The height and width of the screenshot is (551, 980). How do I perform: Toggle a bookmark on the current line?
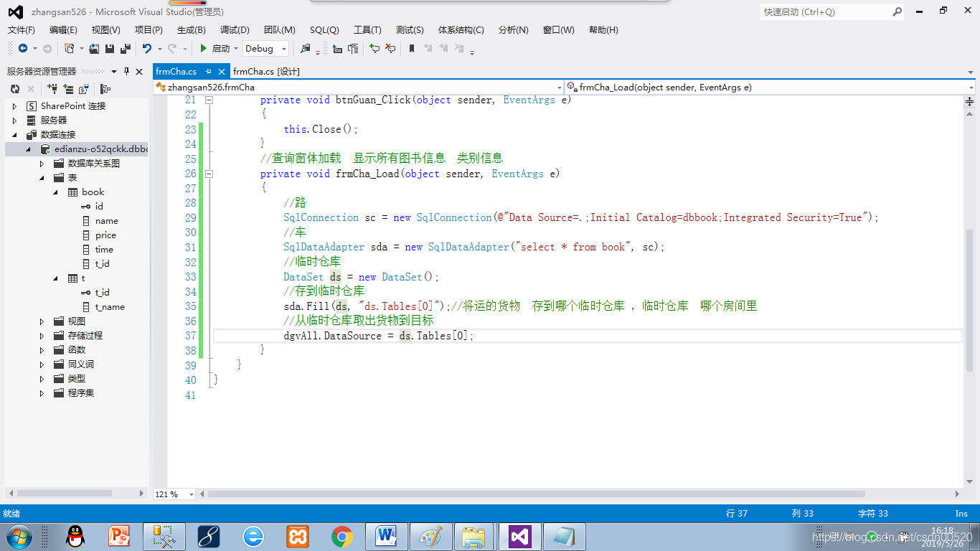[x=412, y=48]
